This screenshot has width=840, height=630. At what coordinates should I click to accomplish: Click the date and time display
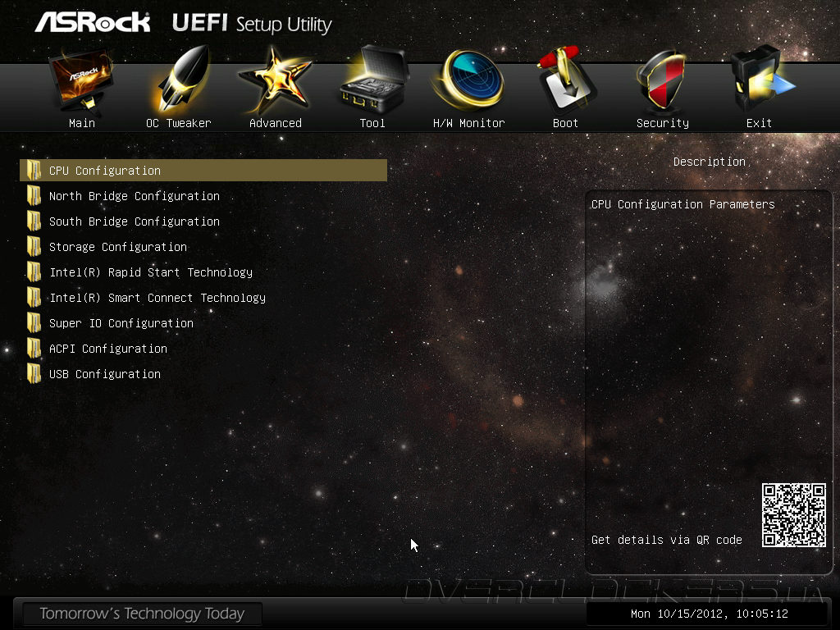(710, 614)
